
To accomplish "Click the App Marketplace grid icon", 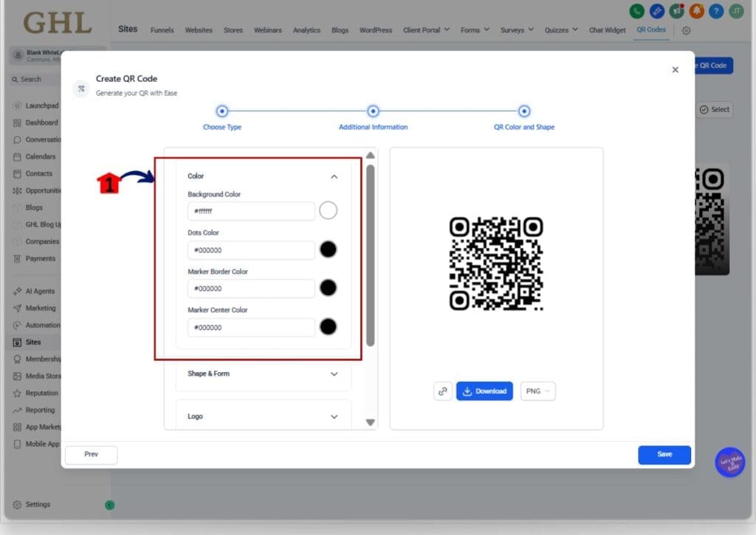I will pos(18,427).
